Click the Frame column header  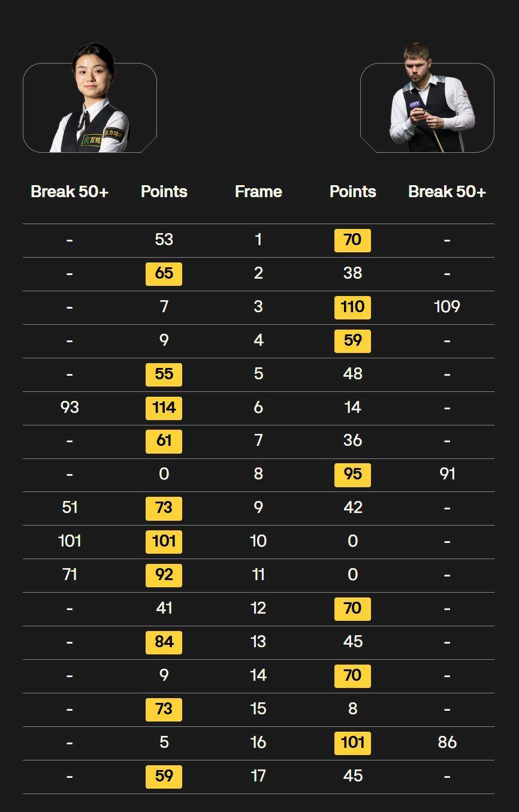pyautogui.click(x=258, y=192)
